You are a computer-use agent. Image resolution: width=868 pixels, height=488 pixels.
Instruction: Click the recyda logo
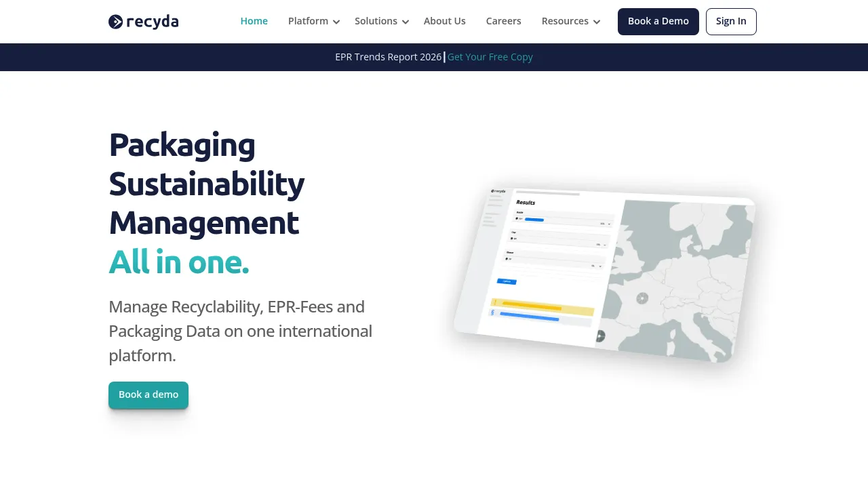[143, 22]
